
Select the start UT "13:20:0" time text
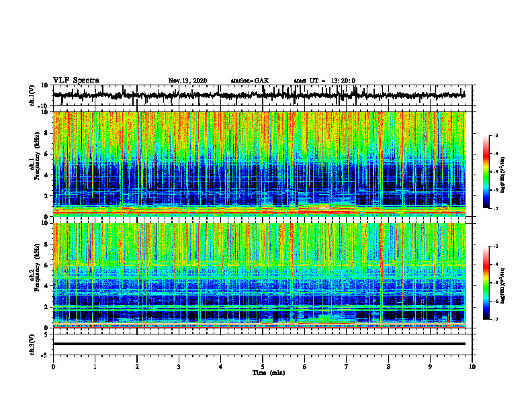(x=343, y=81)
